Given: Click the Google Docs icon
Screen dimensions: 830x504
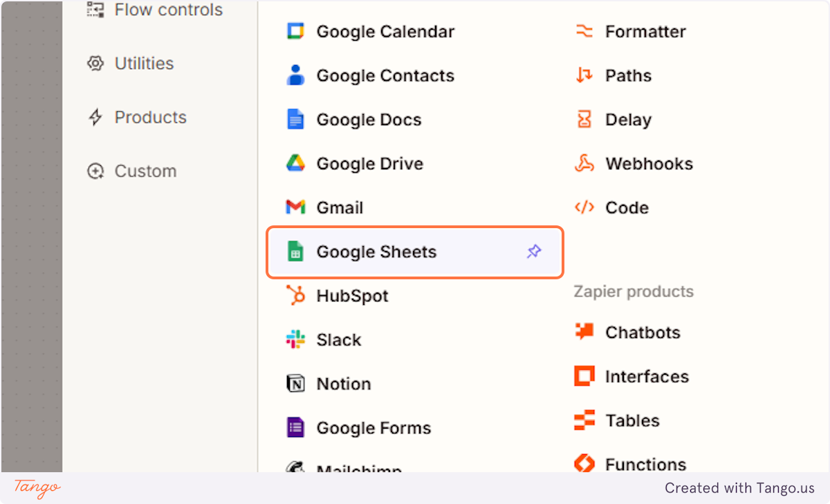Looking at the screenshot, I should pos(295,120).
